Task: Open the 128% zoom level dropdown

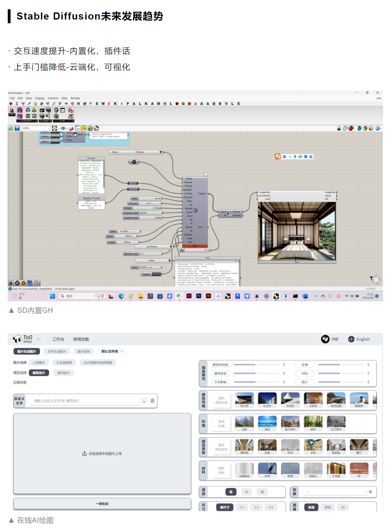Action: tap(49, 128)
